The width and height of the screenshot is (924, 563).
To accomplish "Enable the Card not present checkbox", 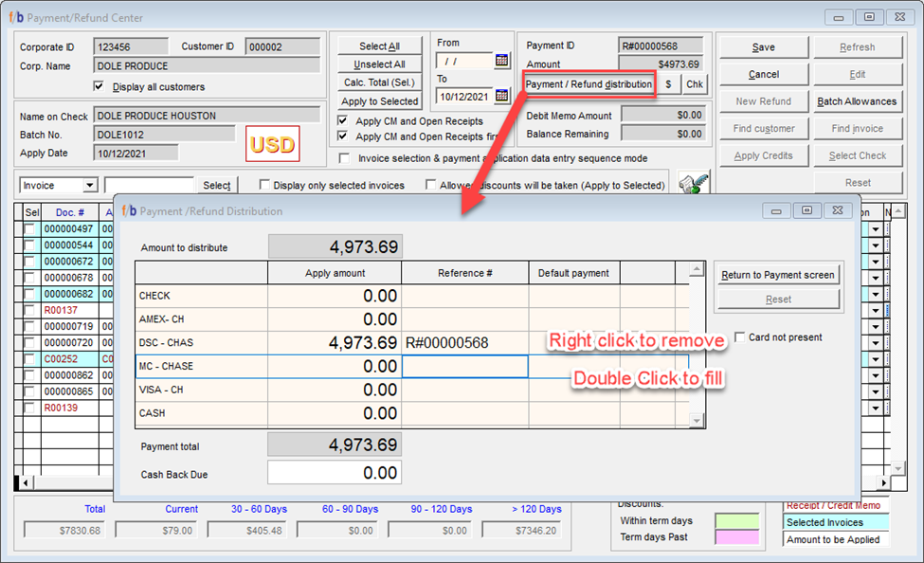I will point(740,337).
